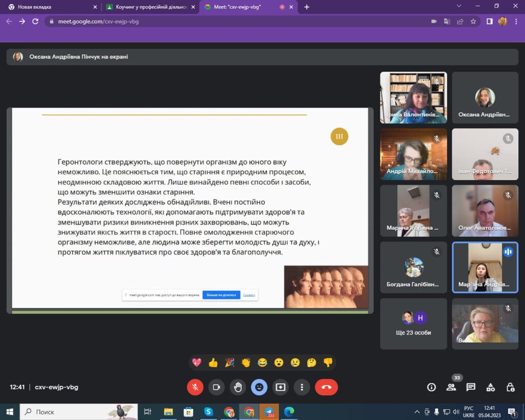
Task: Expand the Ще 23 особи participants tile
Action: tap(413, 324)
